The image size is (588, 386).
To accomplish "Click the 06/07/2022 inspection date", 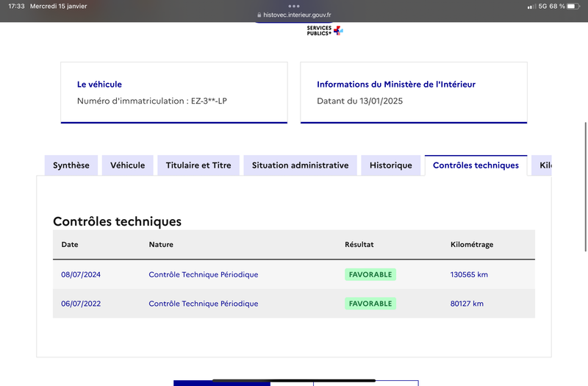I will click(x=81, y=304).
